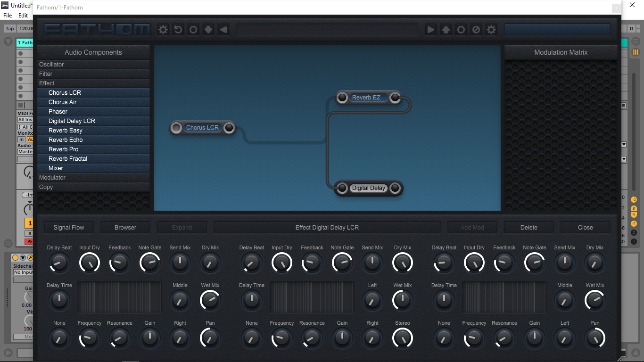Click the Tap tempo button in Live
Screen dimensions: 644x362
tap(9, 29)
